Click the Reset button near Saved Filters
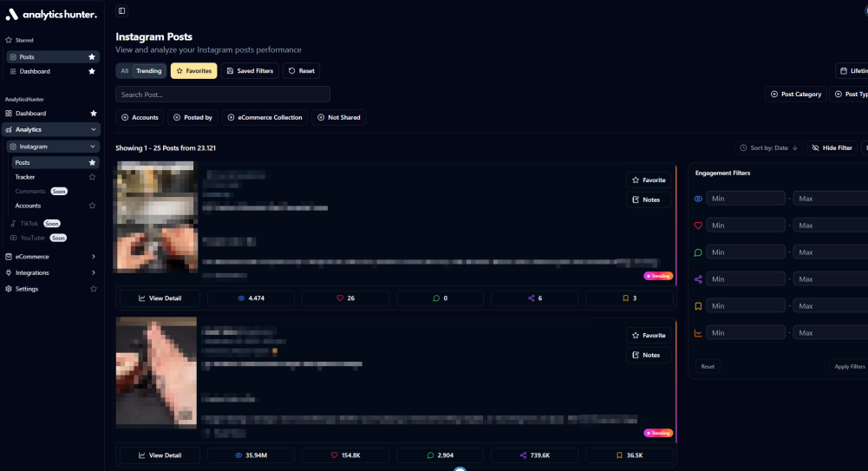 [x=301, y=71]
